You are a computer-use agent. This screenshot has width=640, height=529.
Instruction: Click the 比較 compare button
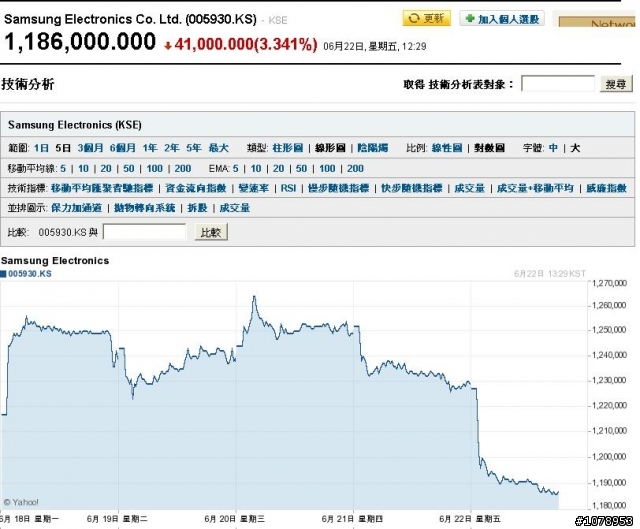[211, 232]
